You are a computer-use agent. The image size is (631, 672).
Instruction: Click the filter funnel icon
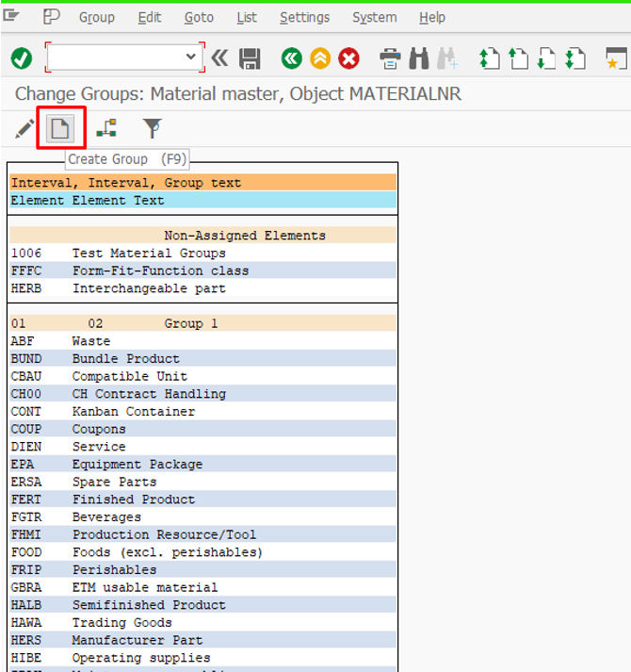152,128
